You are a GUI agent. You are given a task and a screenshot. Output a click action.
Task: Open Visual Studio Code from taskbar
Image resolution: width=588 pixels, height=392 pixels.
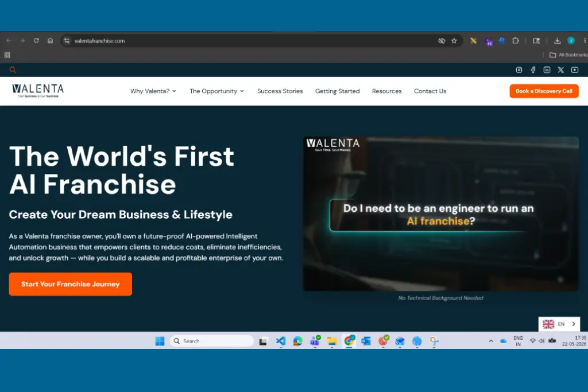(280, 341)
